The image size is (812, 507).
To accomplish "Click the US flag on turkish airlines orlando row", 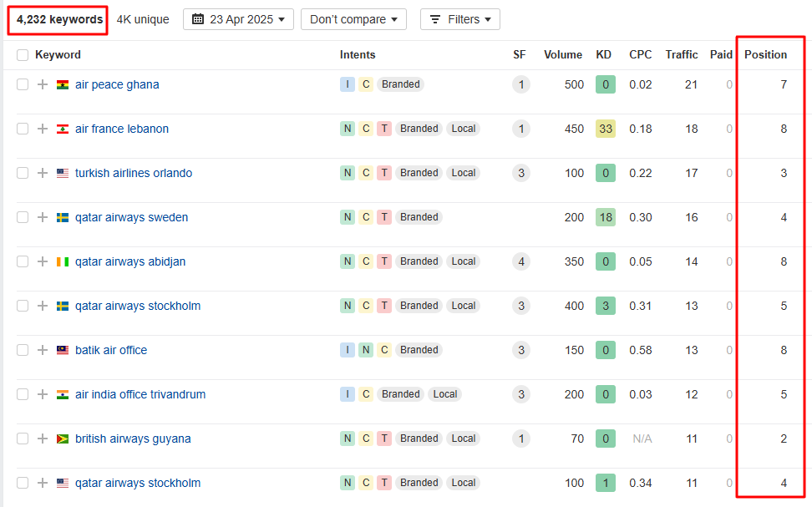I will 63,174.
